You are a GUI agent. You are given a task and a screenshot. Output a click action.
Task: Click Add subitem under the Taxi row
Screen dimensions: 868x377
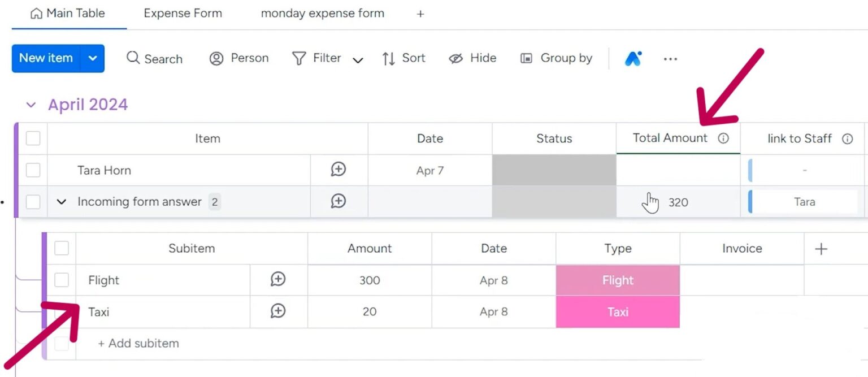[138, 343]
